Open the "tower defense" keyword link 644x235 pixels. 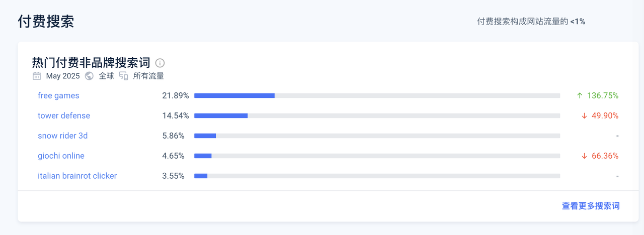coord(64,115)
